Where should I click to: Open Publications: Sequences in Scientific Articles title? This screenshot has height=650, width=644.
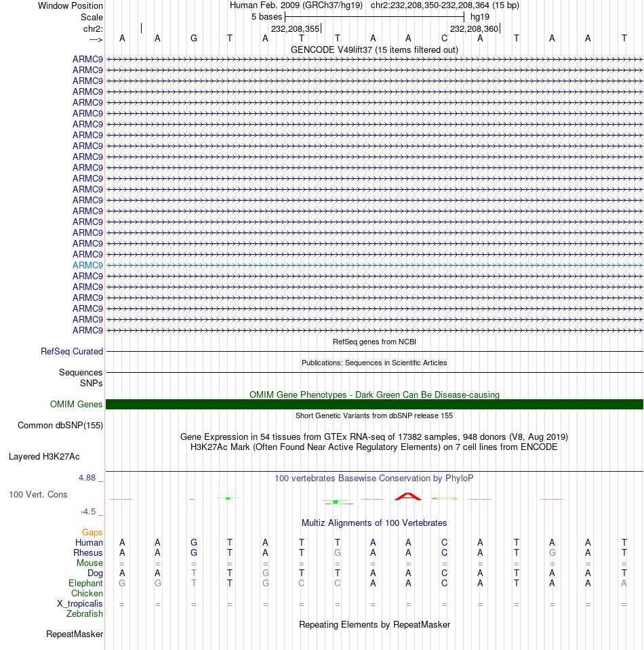[x=374, y=363]
